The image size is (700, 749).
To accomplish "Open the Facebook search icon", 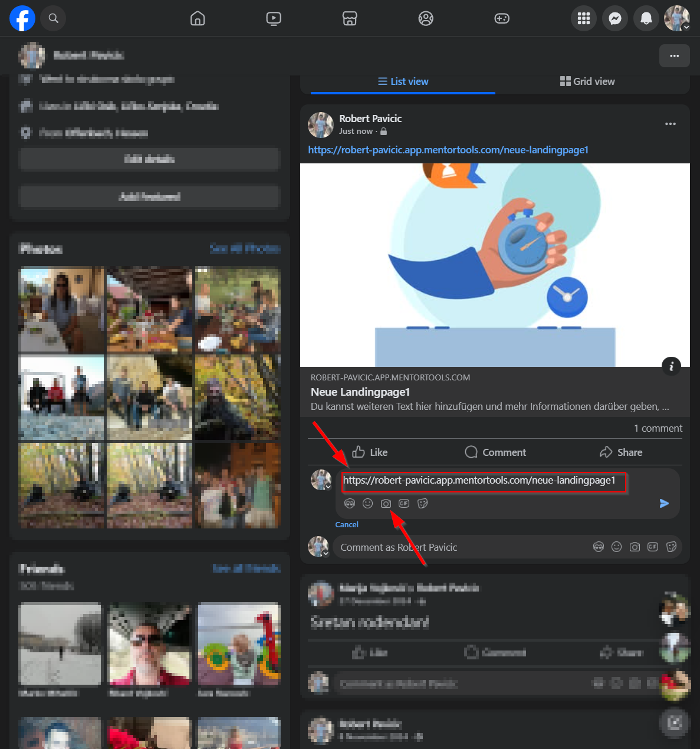I will click(x=54, y=18).
